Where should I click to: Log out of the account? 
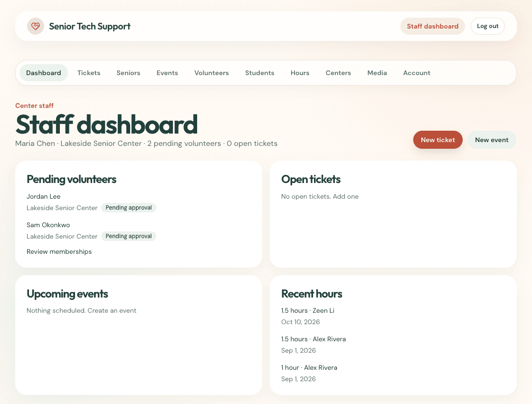coord(487,26)
